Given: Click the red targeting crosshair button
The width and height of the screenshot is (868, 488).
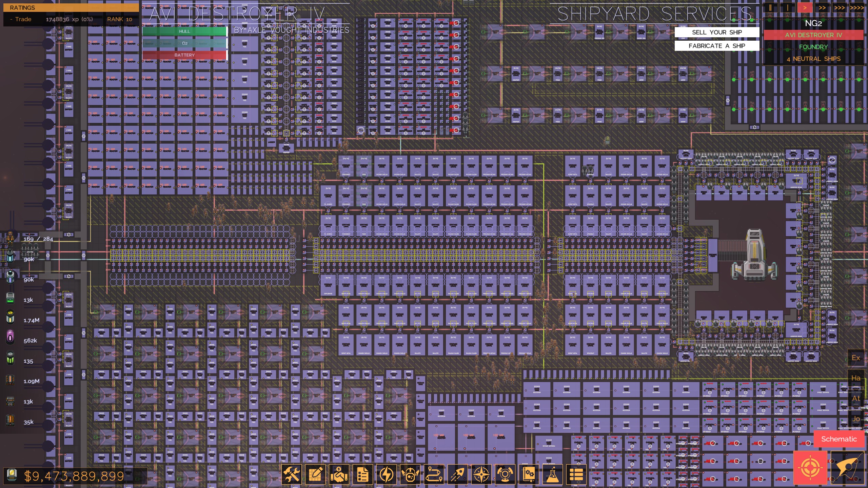Looking at the screenshot, I should [x=810, y=468].
